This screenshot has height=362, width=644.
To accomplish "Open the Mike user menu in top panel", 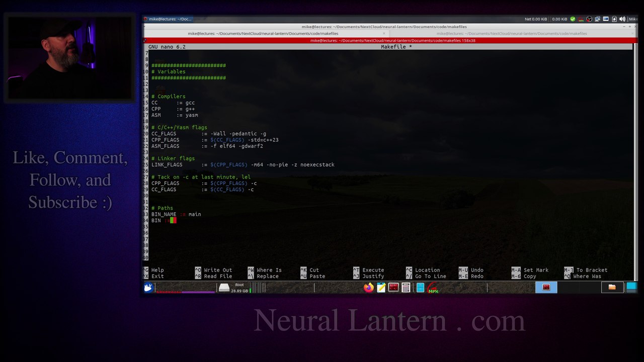I will click(x=633, y=19).
